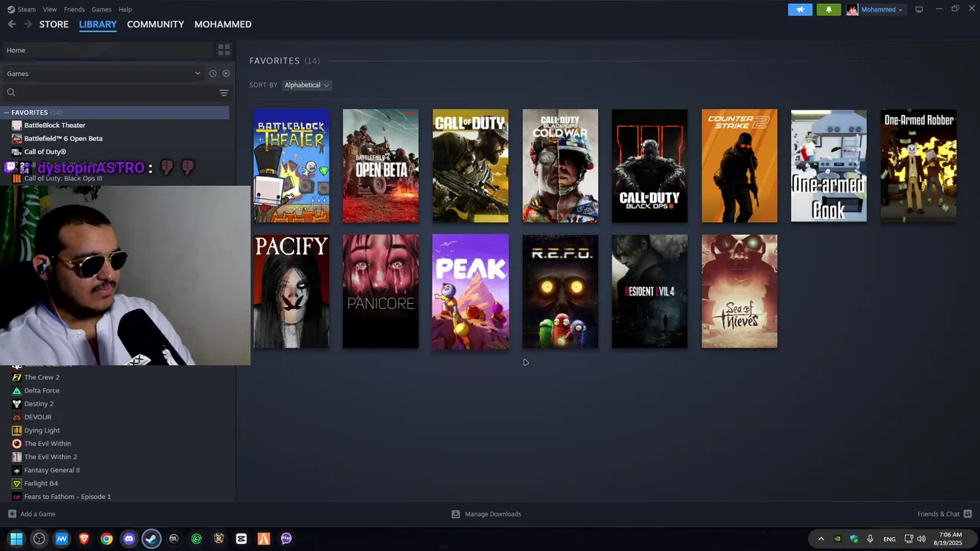Click the forward navigation arrow
Image resolution: width=980 pixels, height=551 pixels.
(28, 24)
